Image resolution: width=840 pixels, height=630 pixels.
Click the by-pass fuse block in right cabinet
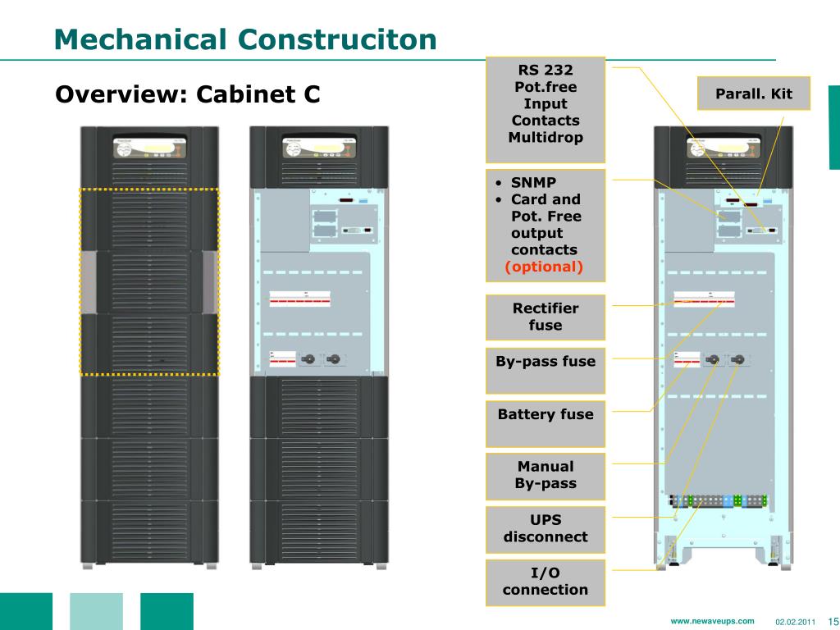pos(687,359)
